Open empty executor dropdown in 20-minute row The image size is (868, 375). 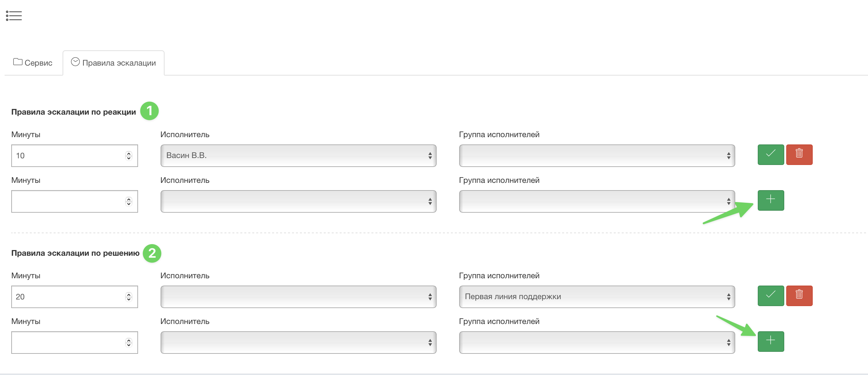tap(298, 296)
